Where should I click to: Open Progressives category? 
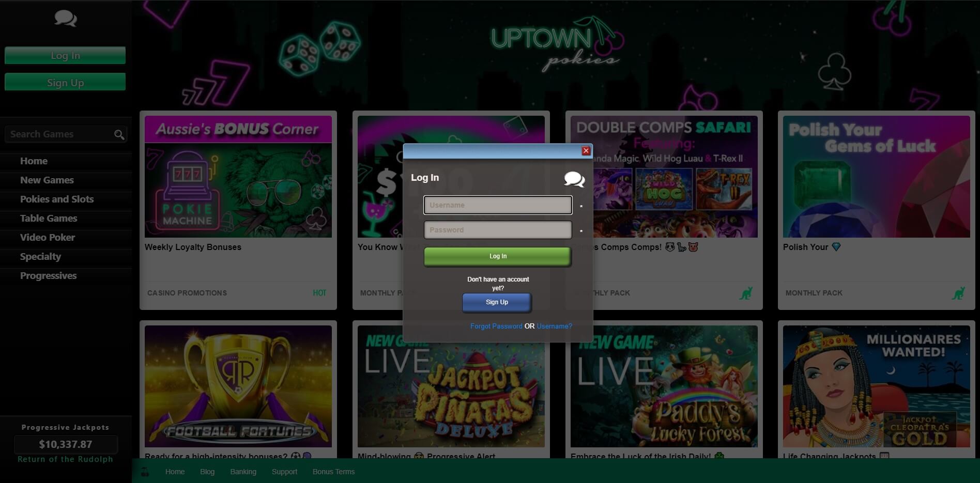pos(48,276)
